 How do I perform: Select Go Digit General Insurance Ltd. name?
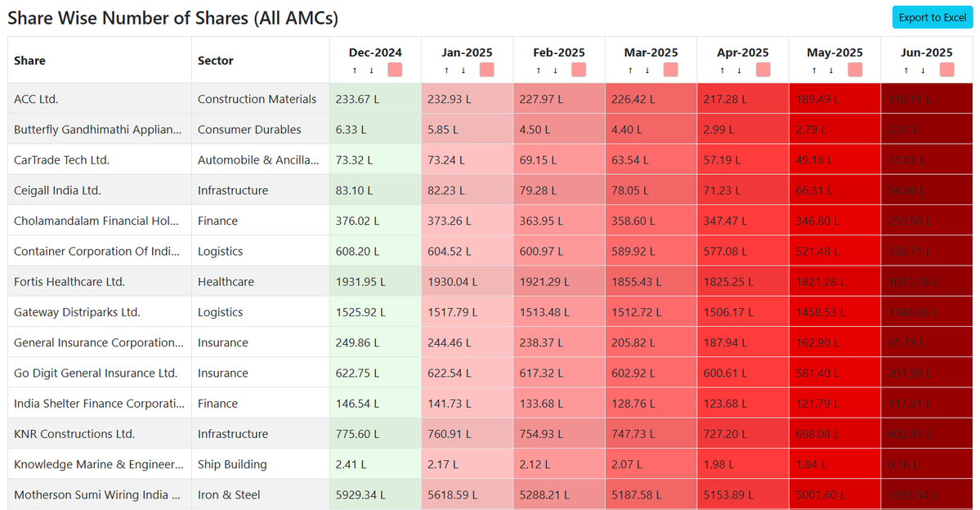point(96,374)
